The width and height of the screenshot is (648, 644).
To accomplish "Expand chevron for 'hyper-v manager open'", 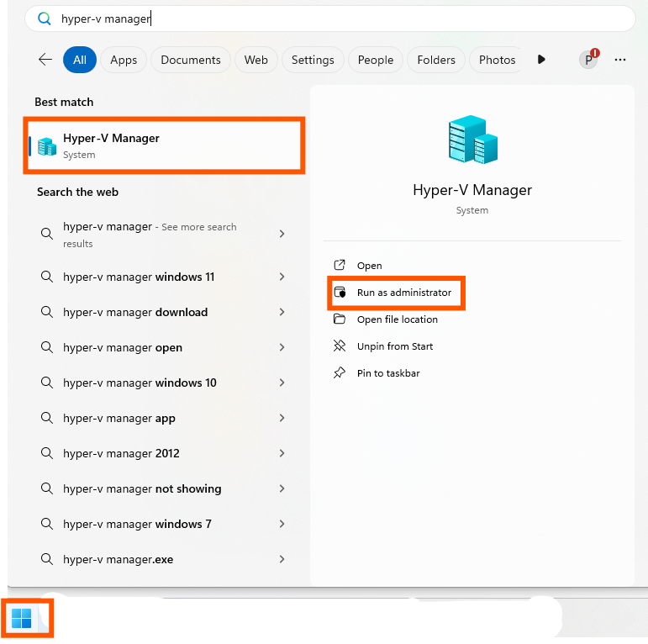I will point(282,347).
